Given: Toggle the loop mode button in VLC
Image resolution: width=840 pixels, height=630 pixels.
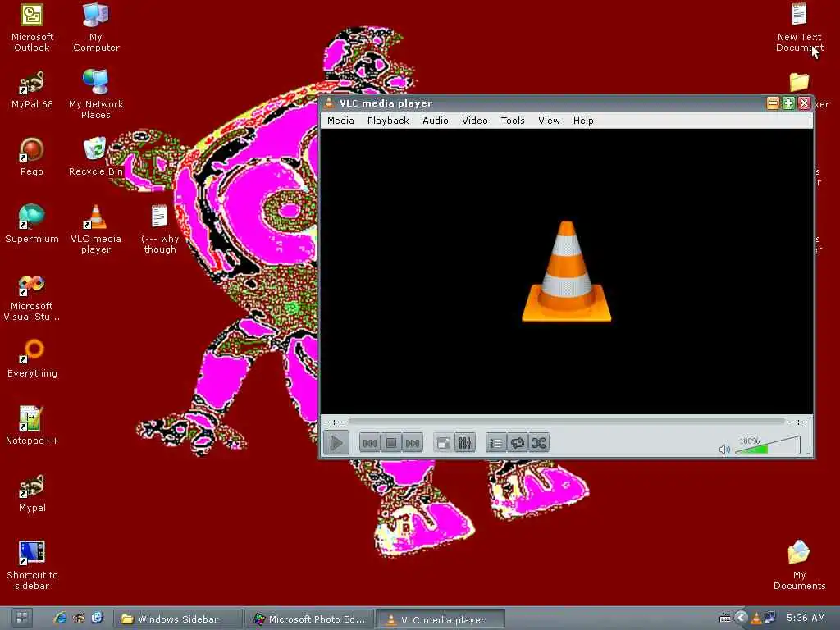Looking at the screenshot, I should click(x=518, y=443).
